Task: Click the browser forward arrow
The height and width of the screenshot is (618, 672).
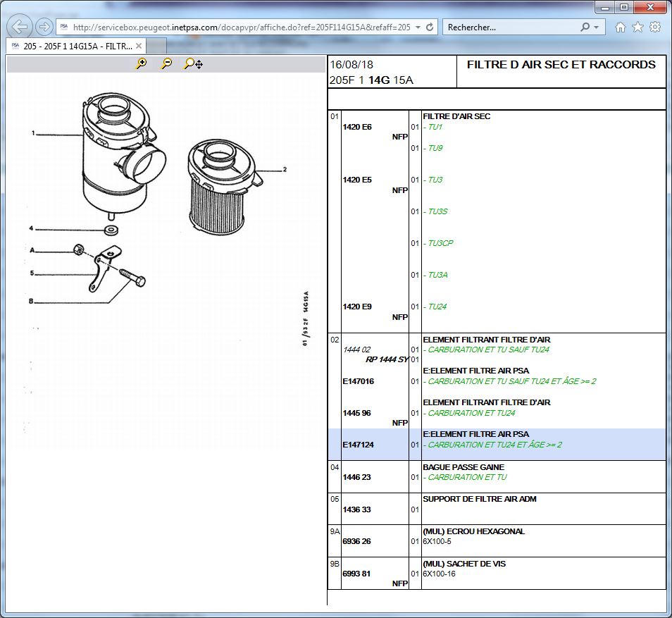Action: (x=44, y=27)
